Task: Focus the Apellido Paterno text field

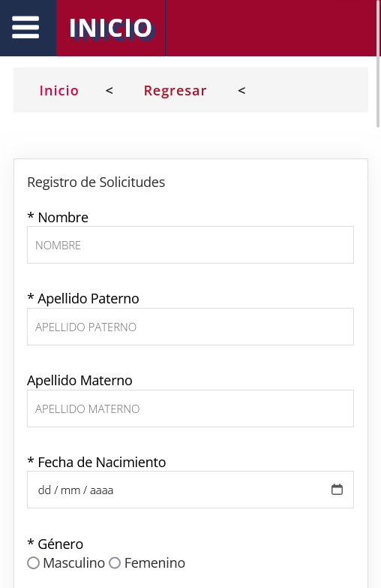Action: [190, 327]
